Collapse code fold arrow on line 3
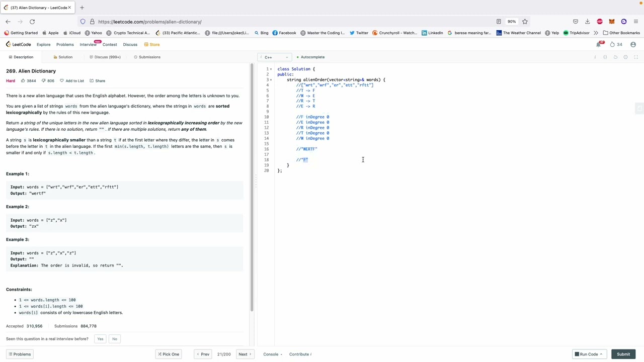The width and height of the screenshot is (644, 362). click(x=271, y=79)
